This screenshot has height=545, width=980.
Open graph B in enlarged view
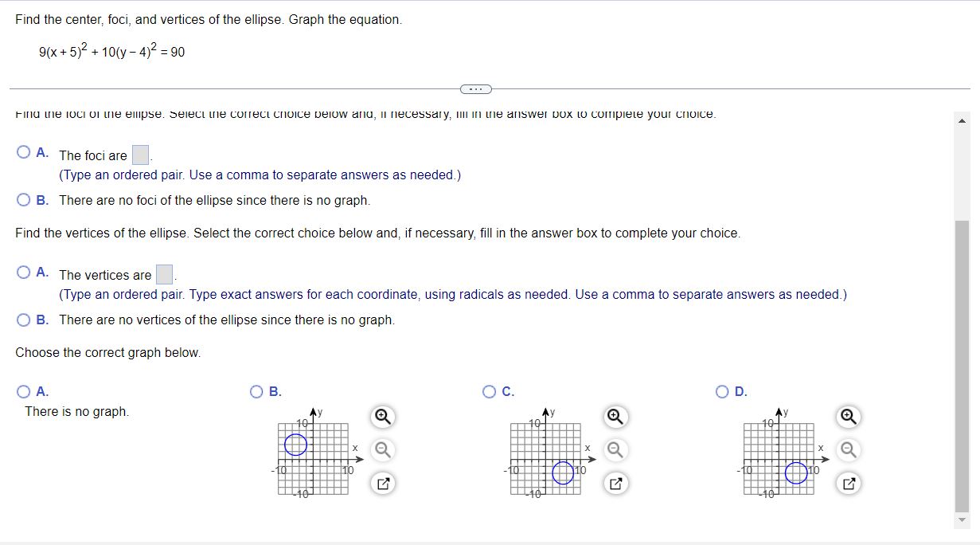(x=382, y=482)
